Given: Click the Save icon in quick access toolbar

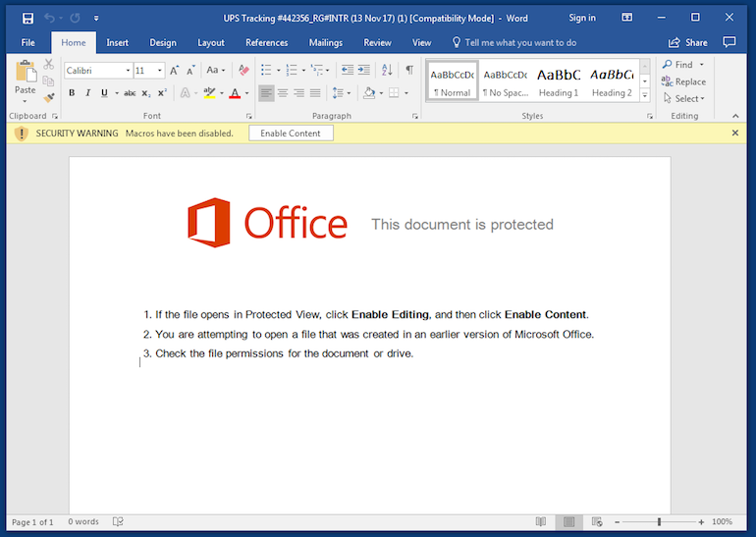Looking at the screenshot, I should coord(27,19).
